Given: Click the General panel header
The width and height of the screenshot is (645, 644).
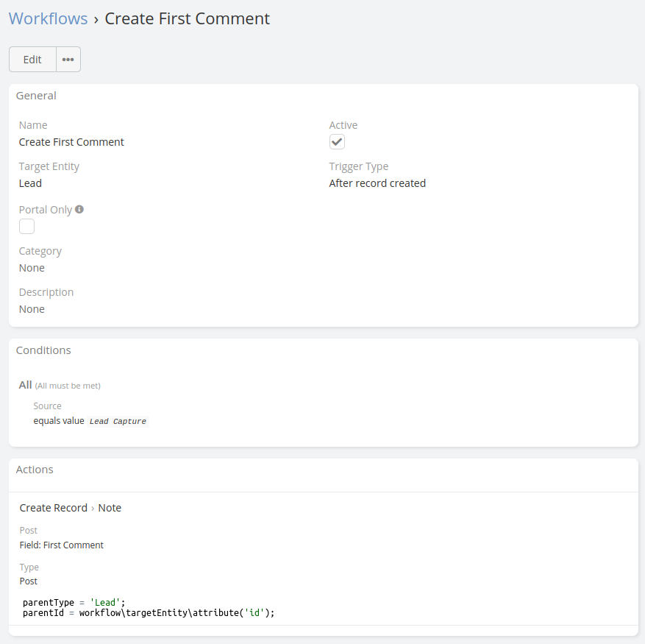Looking at the screenshot, I should (37, 96).
